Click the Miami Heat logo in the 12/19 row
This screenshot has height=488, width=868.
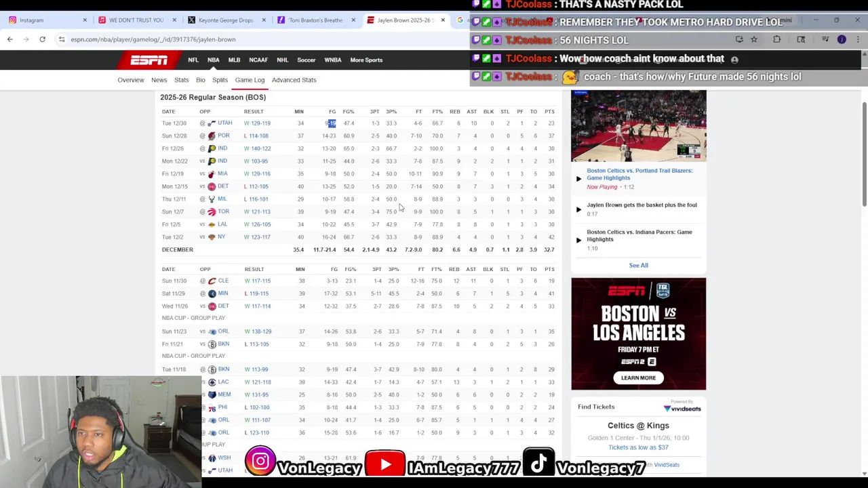212,174
